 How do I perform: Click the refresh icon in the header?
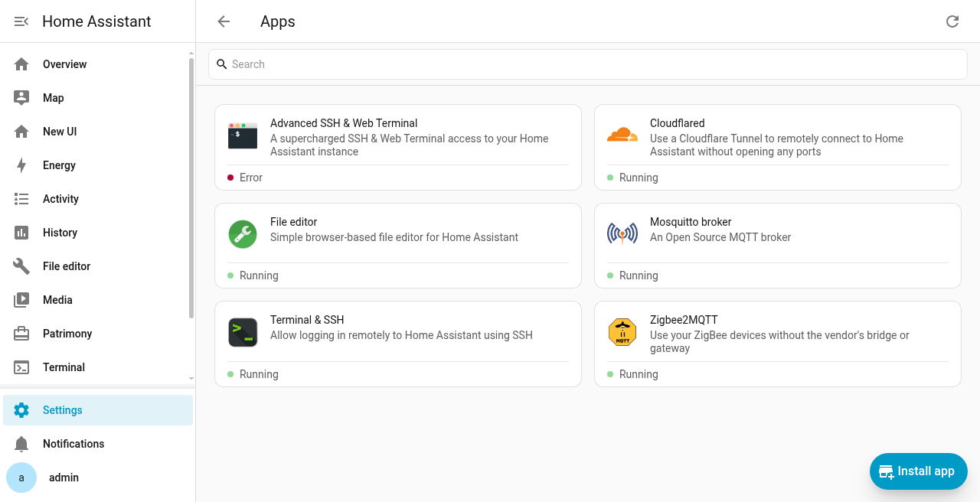pos(952,21)
